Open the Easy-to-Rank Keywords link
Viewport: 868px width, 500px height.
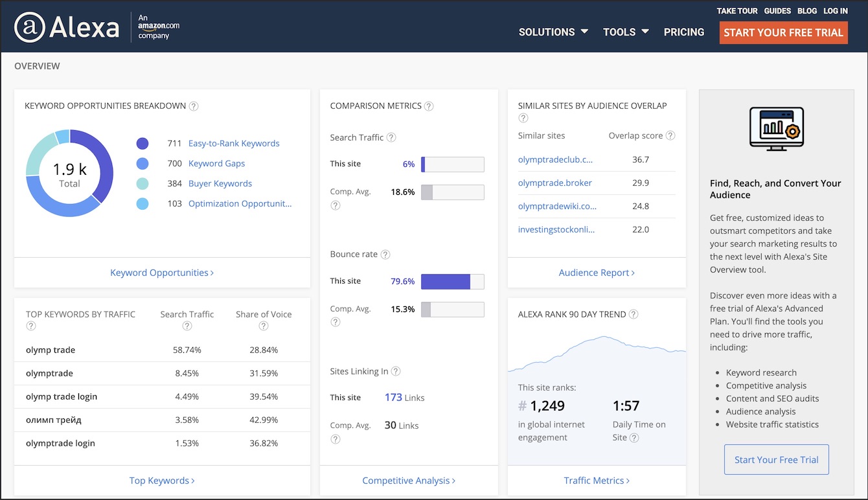click(x=234, y=143)
